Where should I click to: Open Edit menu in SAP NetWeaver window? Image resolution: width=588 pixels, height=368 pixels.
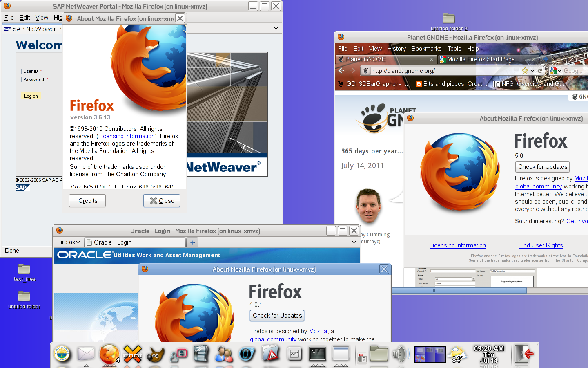pos(24,18)
